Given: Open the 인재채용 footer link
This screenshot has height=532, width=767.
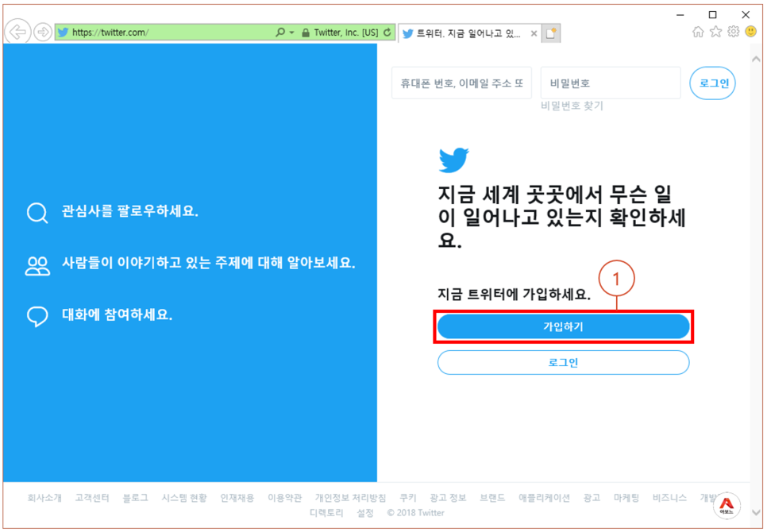Looking at the screenshot, I should [x=237, y=498].
